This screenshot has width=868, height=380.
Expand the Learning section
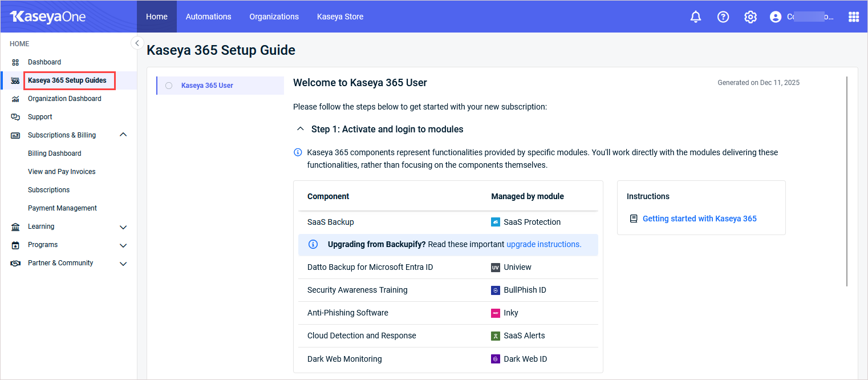123,227
